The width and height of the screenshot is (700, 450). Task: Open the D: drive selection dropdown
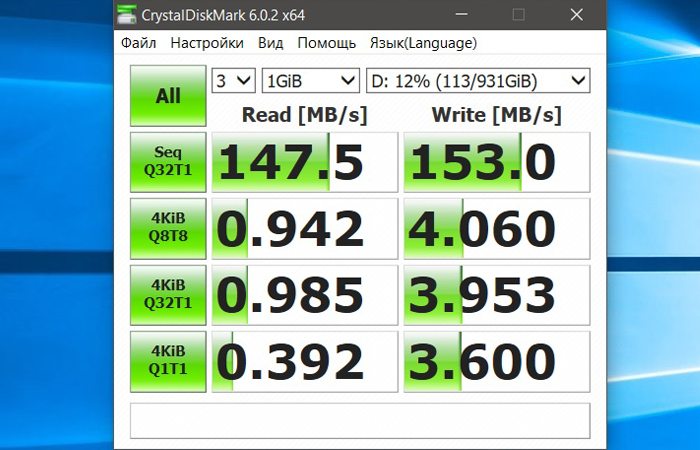[477, 80]
